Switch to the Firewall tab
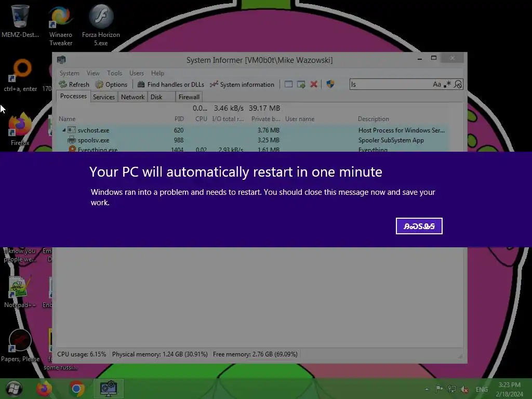This screenshot has width=532, height=399. [x=189, y=97]
